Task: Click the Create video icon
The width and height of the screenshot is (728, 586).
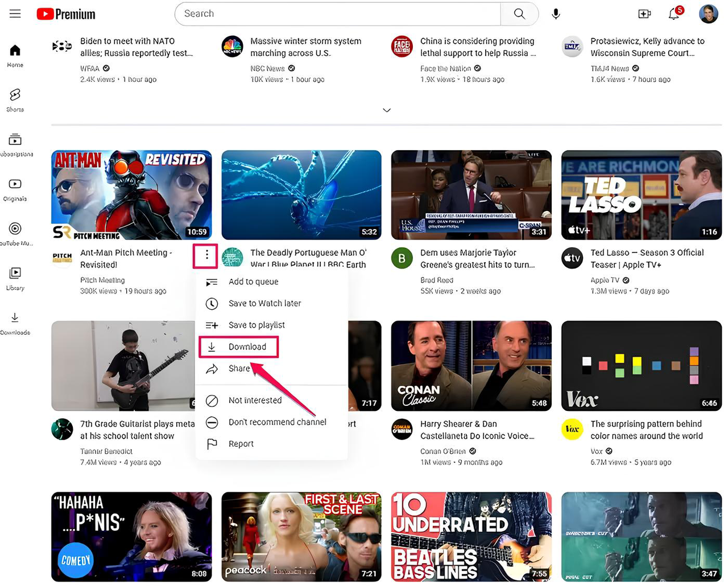Action: 644,13
